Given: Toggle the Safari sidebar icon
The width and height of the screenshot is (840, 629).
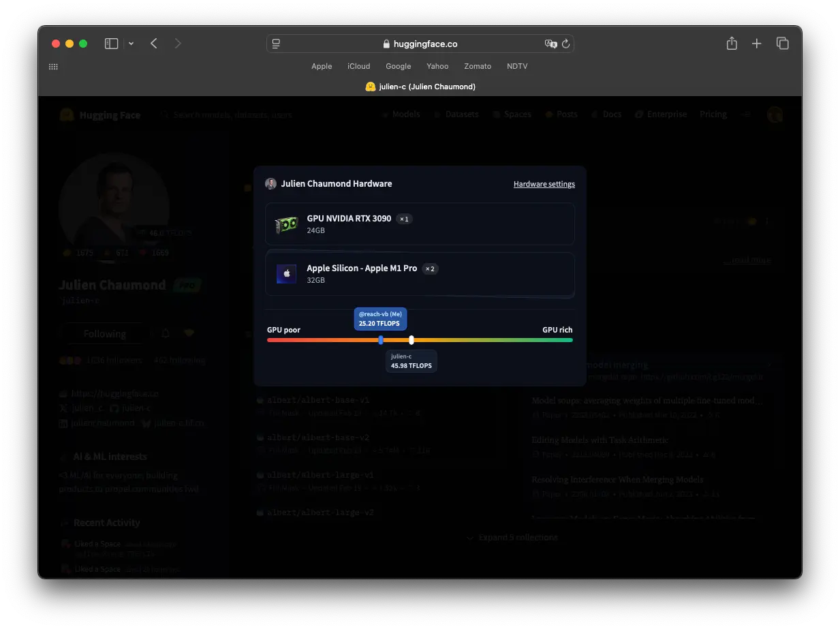Looking at the screenshot, I should pyautogui.click(x=111, y=44).
